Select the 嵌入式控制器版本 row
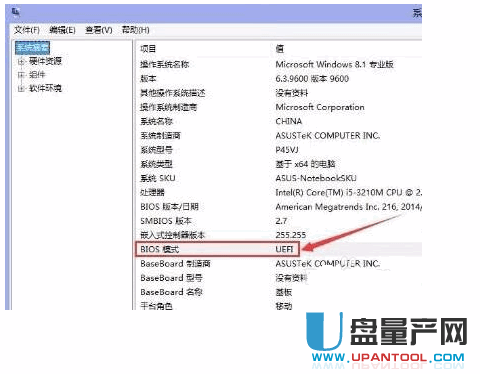The image size is (480, 374). click(172, 235)
